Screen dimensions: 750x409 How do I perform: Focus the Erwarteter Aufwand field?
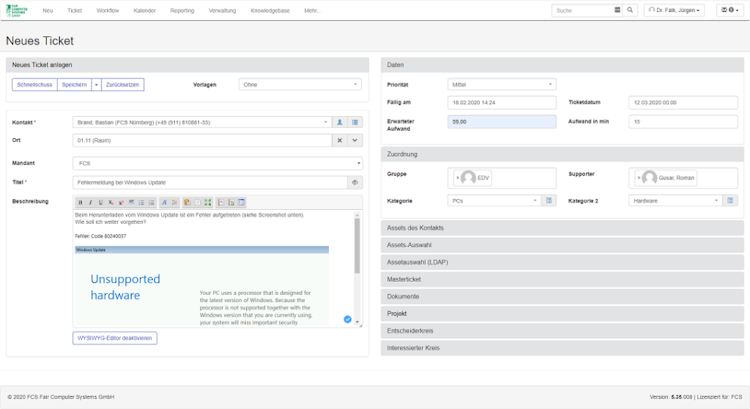(502, 122)
